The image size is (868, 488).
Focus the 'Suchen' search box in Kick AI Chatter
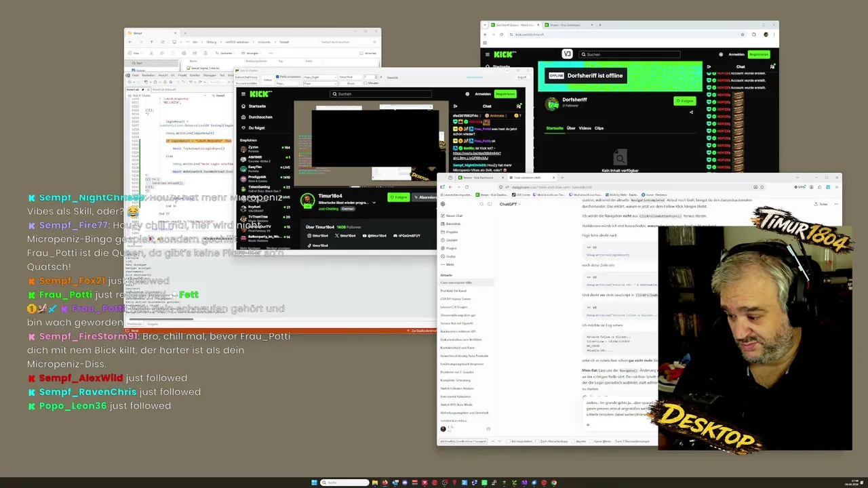pyautogui.click(x=380, y=94)
